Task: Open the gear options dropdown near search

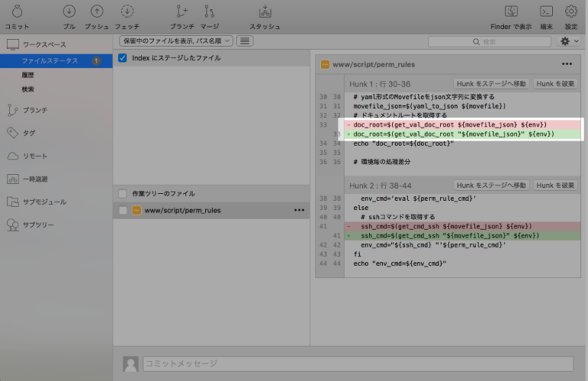Action: (570, 41)
